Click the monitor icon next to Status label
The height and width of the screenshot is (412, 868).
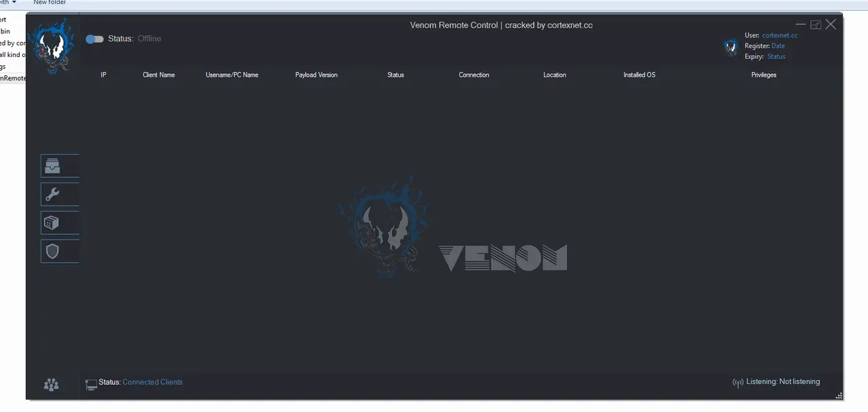(x=91, y=383)
